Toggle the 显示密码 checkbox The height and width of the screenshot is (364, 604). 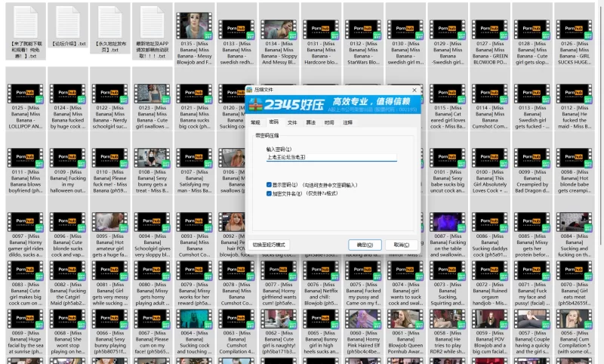269,185
